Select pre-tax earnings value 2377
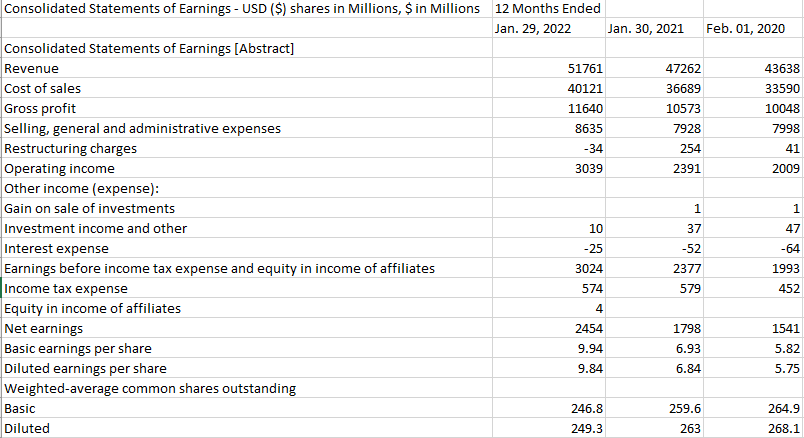 [x=687, y=269]
